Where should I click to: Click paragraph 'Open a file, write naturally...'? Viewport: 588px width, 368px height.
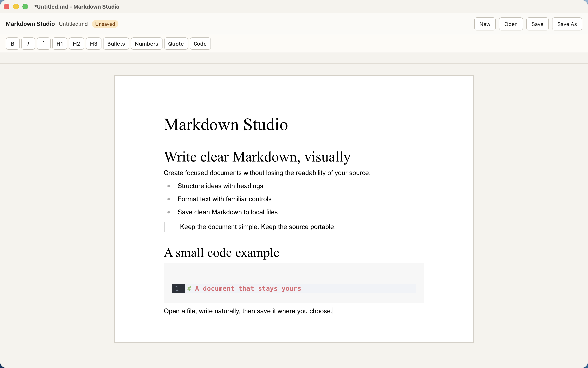point(248,311)
